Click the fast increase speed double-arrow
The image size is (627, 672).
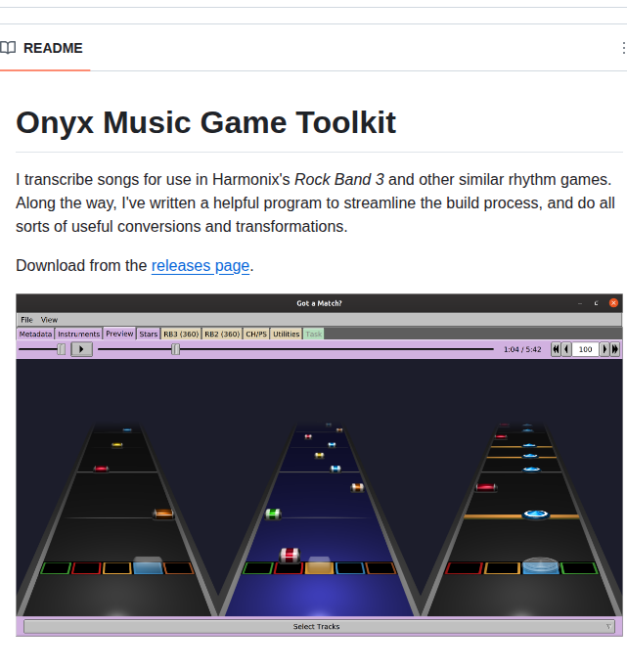pyautogui.click(x=615, y=349)
